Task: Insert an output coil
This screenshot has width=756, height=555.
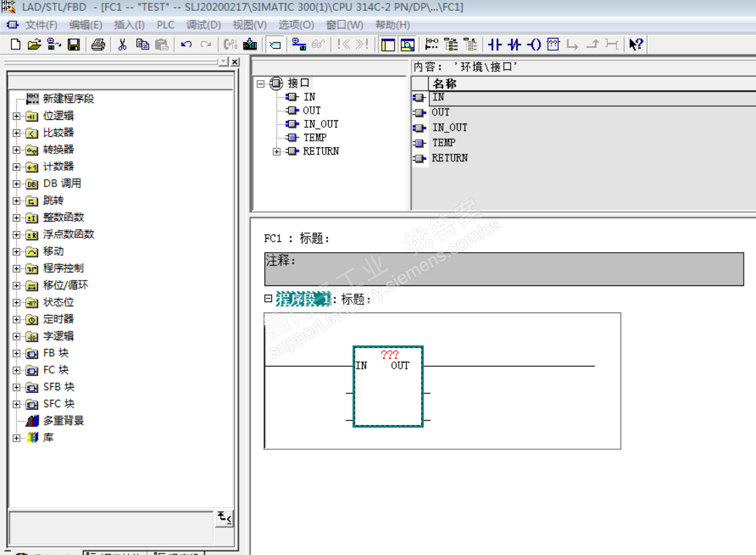Action: [x=534, y=45]
